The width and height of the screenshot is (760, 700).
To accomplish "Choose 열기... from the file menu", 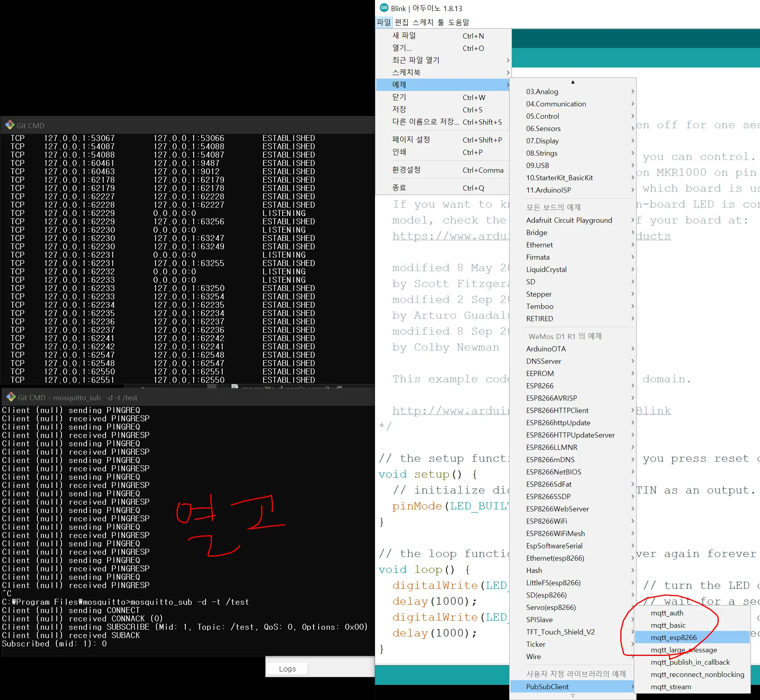I will (443, 48).
